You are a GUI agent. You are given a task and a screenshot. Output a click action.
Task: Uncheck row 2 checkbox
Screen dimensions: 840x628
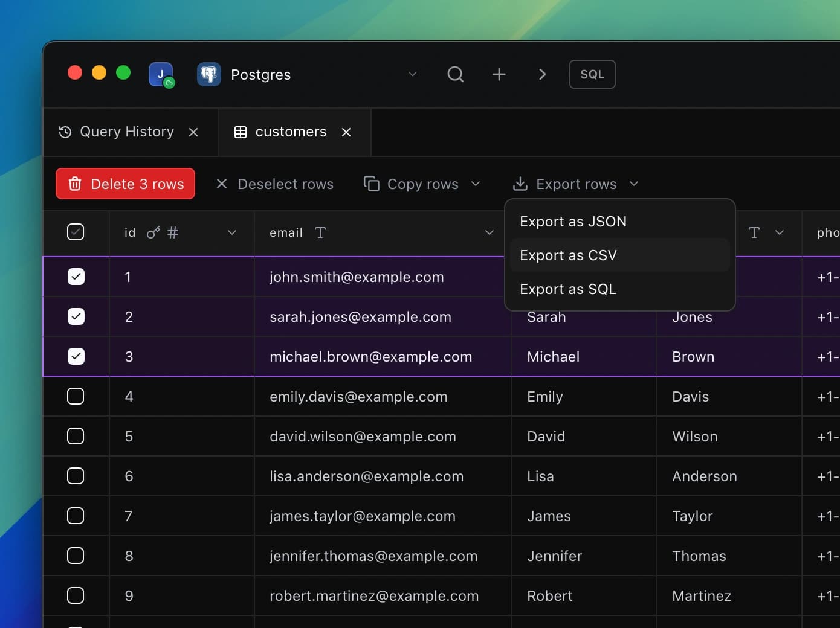click(x=76, y=316)
